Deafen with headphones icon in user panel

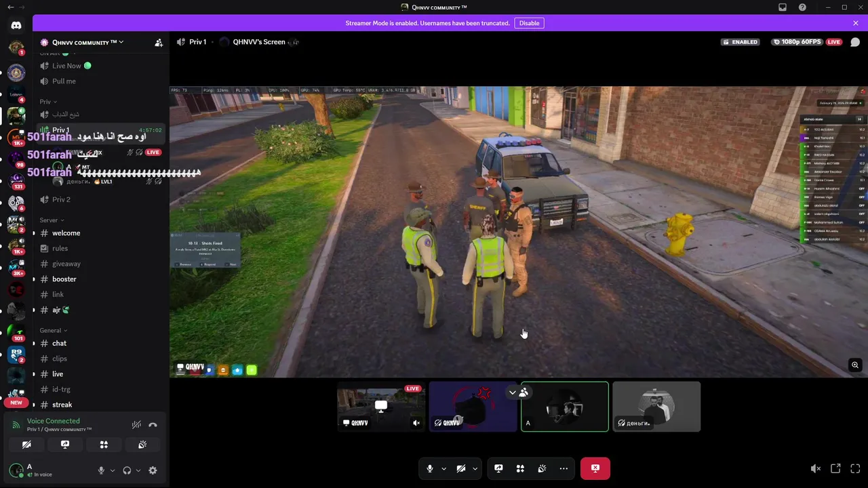coord(127,470)
